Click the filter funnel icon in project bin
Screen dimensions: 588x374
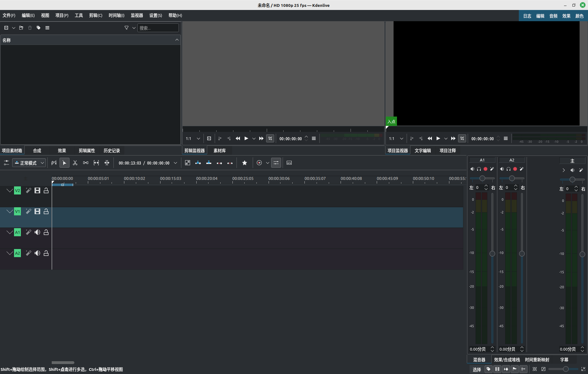[x=127, y=28]
